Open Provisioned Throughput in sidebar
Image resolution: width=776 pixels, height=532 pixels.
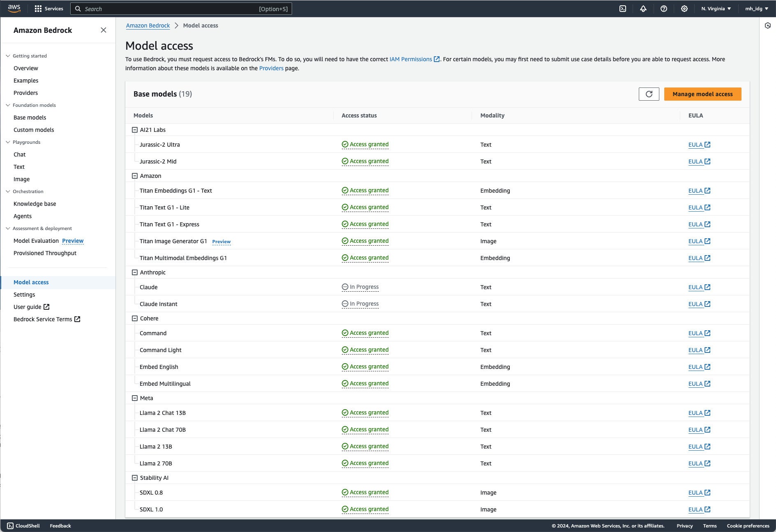pos(45,253)
